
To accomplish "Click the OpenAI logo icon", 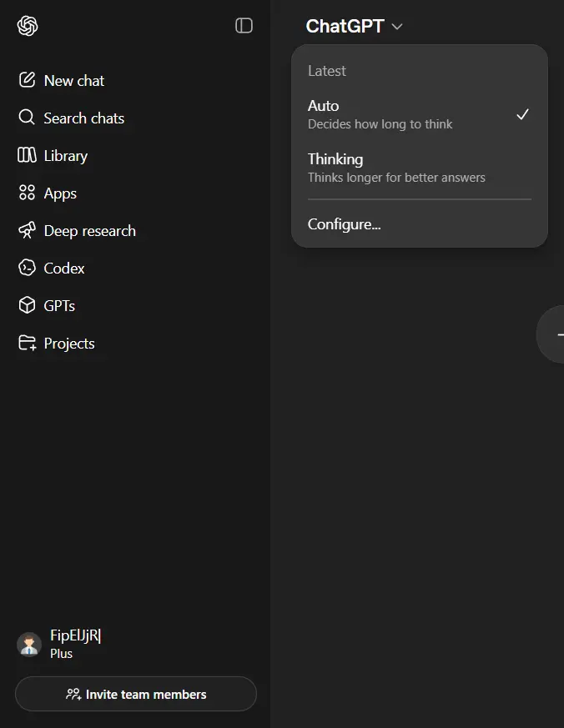I will tap(28, 26).
